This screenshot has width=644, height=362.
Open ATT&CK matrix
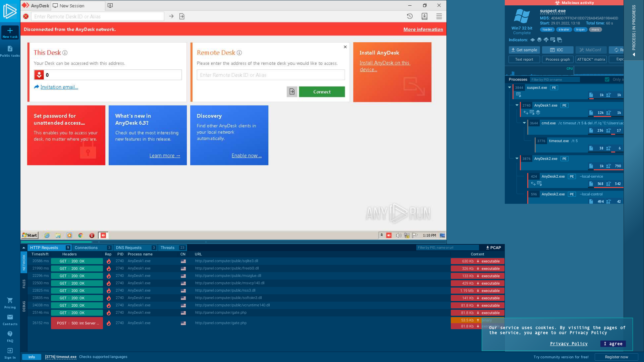(591, 59)
